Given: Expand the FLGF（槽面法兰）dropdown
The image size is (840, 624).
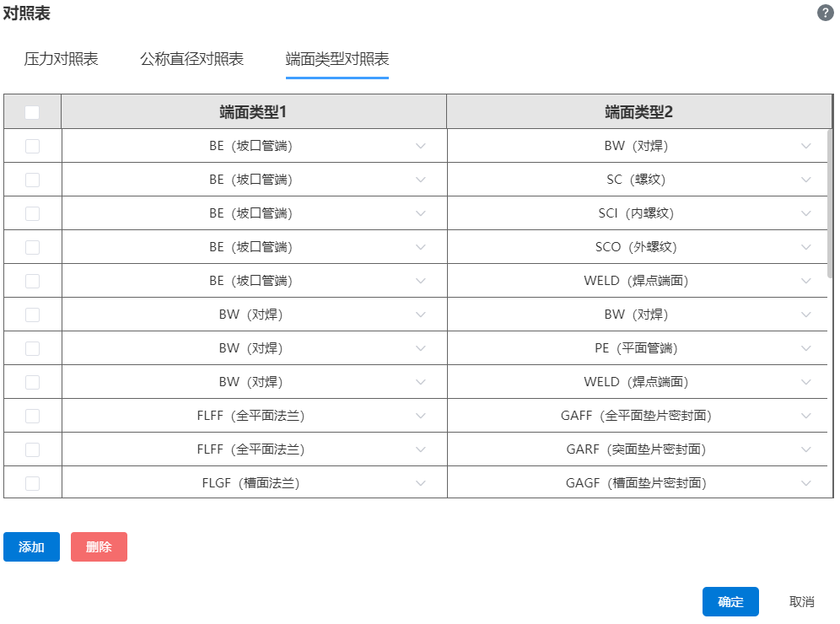Looking at the screenshot, I should coord(421,483).
